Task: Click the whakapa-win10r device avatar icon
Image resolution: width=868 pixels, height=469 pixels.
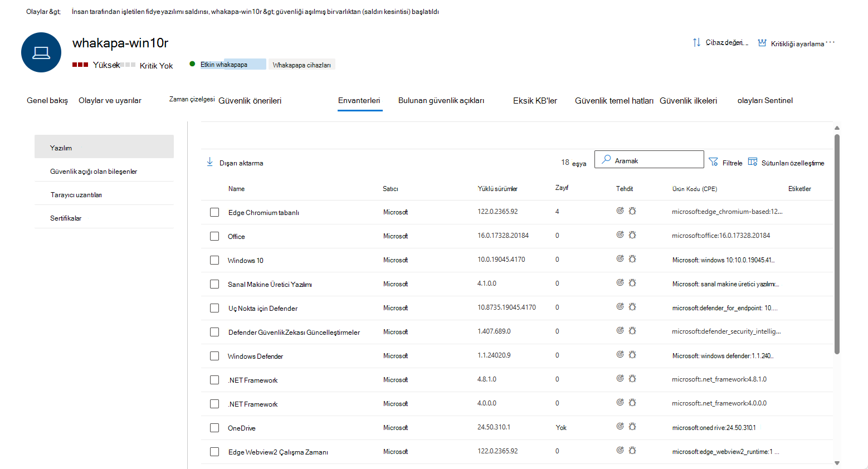Action: click(41, 52)
